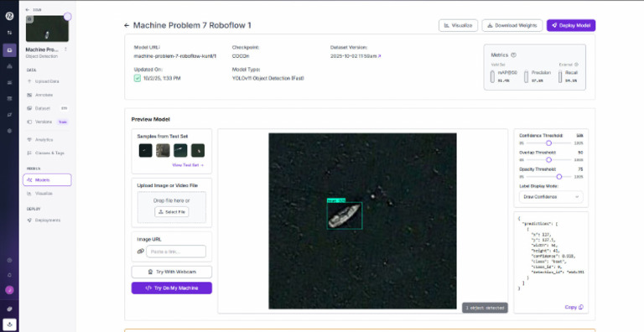This screenshot has height=332, width=644.
Task: Click the 'YOLOv11 Object Detection (Fast)' text
Action: (268, 78)
